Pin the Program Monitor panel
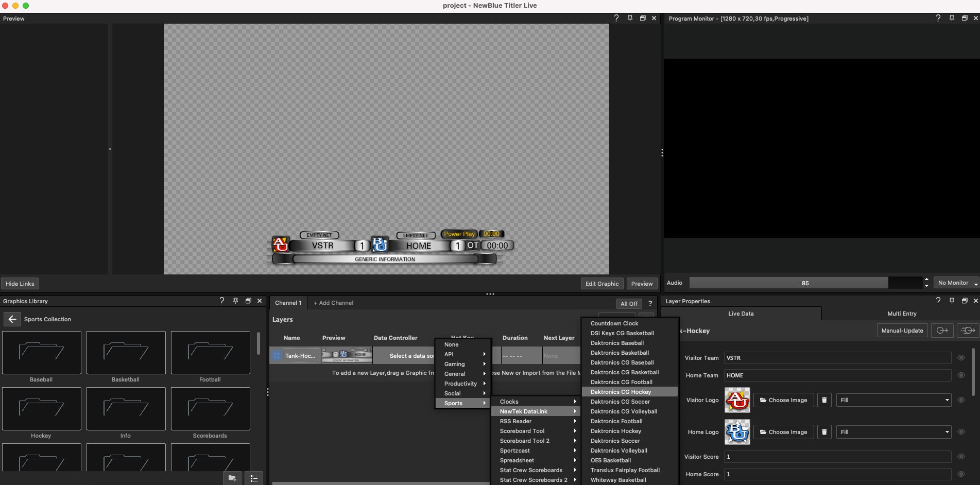The image size is (980, 485). pos(952,18)
